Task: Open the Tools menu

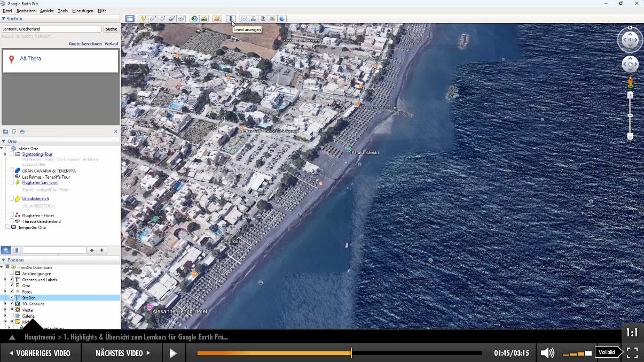Action: pos(62,11)
